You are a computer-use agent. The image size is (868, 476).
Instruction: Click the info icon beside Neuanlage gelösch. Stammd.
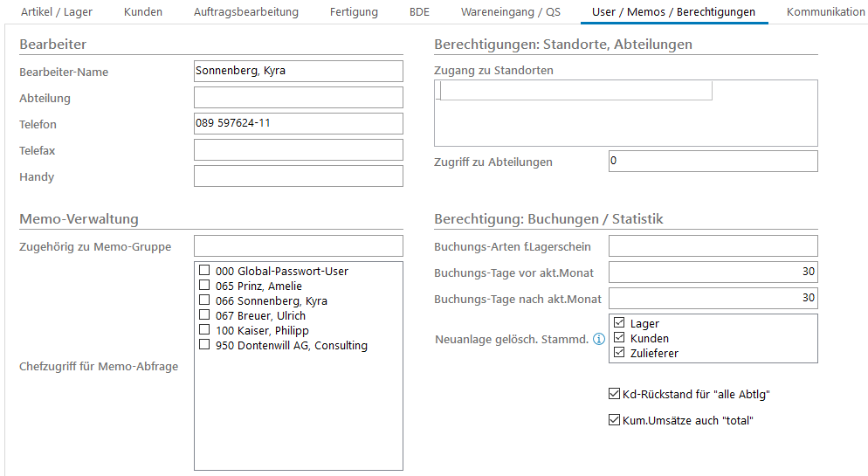point(599,339)
